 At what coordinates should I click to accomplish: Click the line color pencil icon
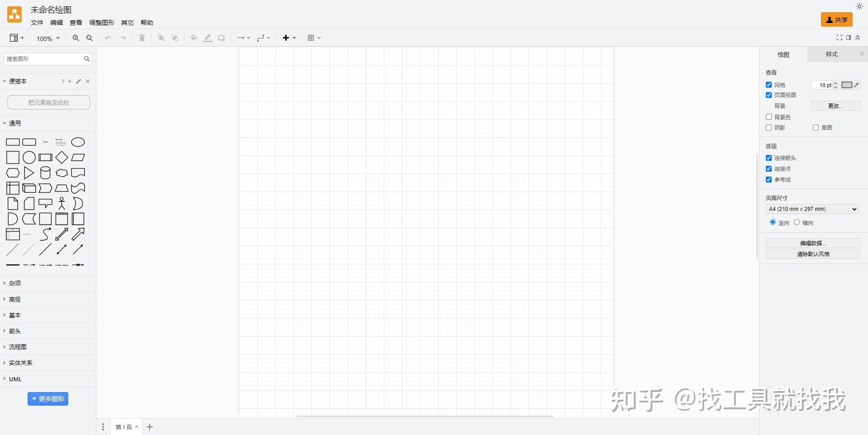[208, 38]
